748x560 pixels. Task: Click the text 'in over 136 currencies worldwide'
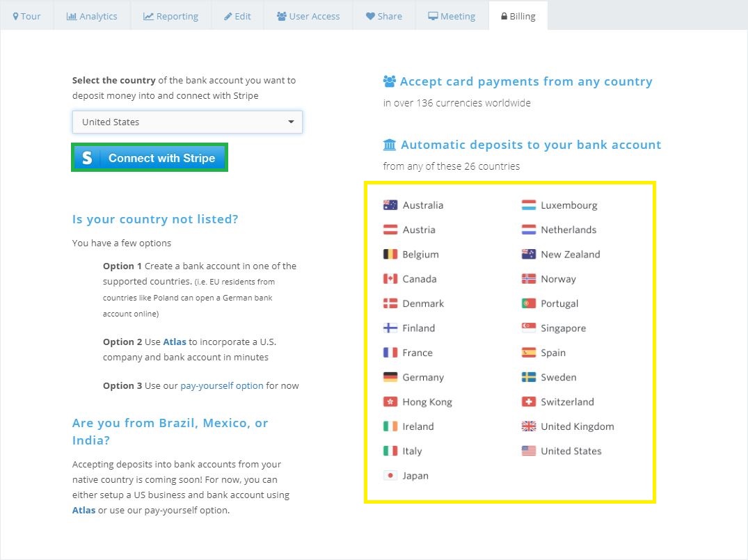pyautogui.click(x=456, y=103)
